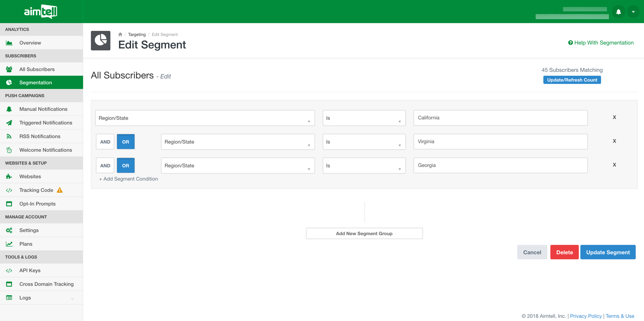Image resolution: width=644 pixels, height=321 pixels.
Task: Switch Virginia condition to AND
Action: click(x=105, y=142)
